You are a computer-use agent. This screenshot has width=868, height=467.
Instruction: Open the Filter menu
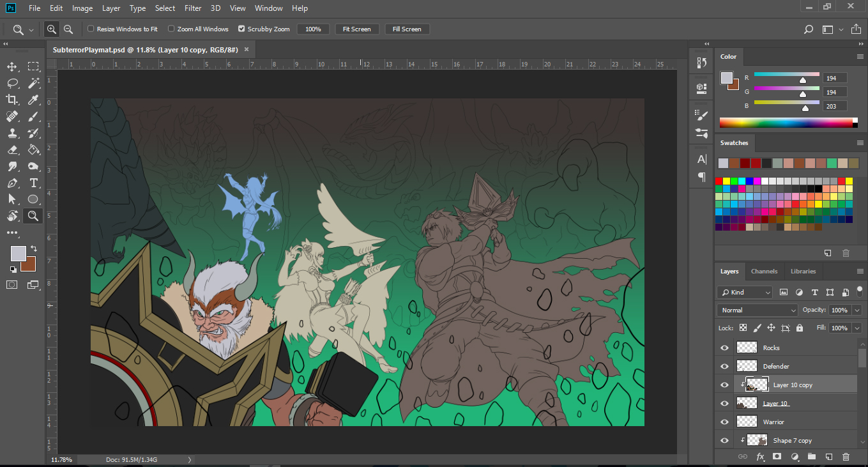(193, 8)
